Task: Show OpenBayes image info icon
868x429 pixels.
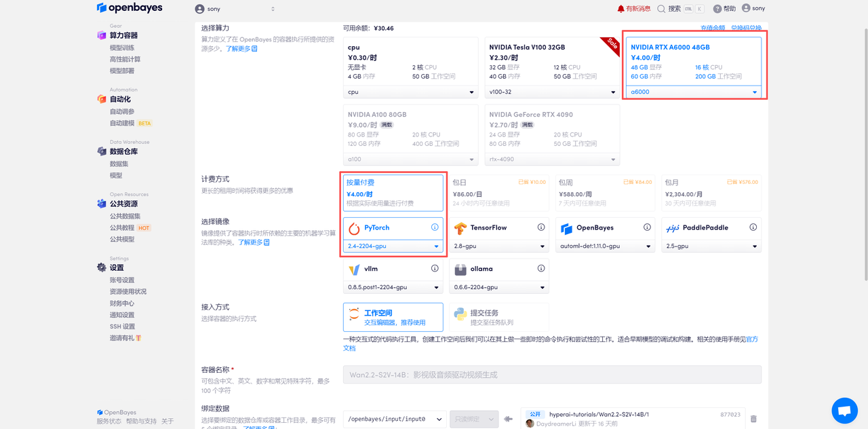Action: [648, 227]
